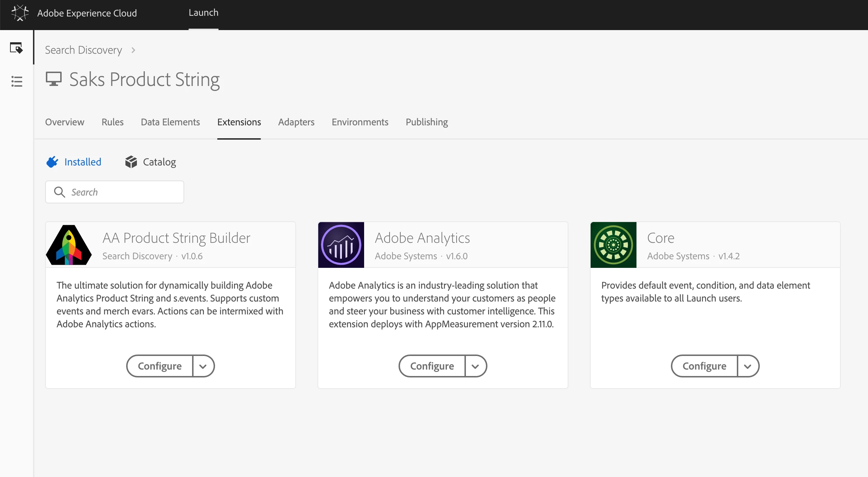Open the Data Elements tab
The image size is (868, 477).
coord(170,122)
